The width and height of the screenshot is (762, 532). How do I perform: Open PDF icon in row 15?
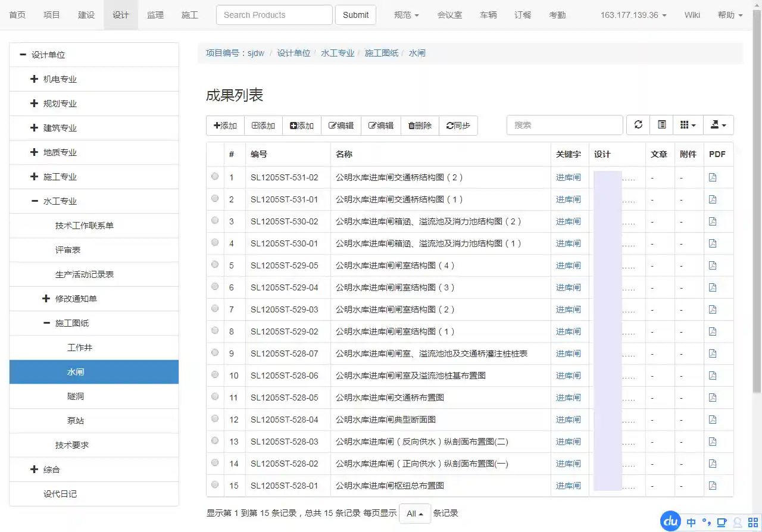pos(713,486)
